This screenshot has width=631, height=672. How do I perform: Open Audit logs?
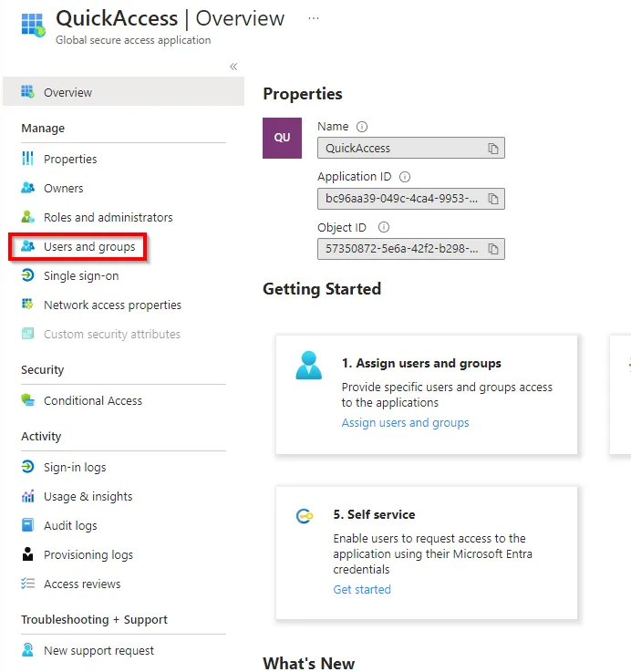[70, 525]
